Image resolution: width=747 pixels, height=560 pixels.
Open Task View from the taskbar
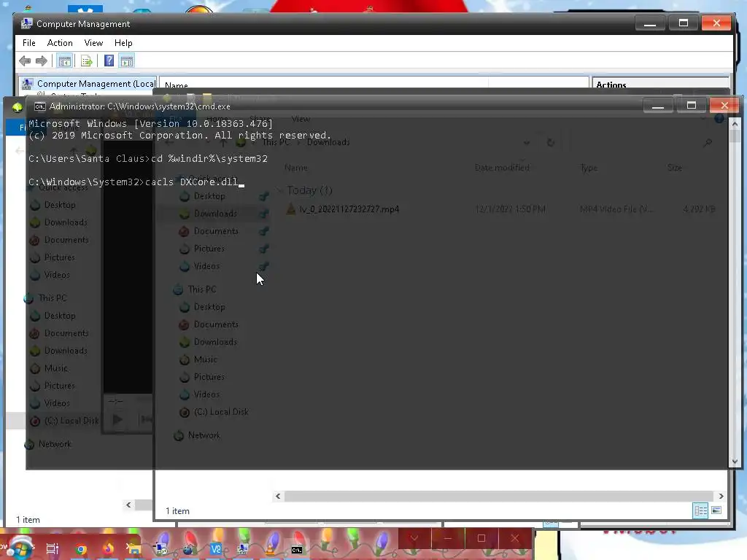point(53,549)
